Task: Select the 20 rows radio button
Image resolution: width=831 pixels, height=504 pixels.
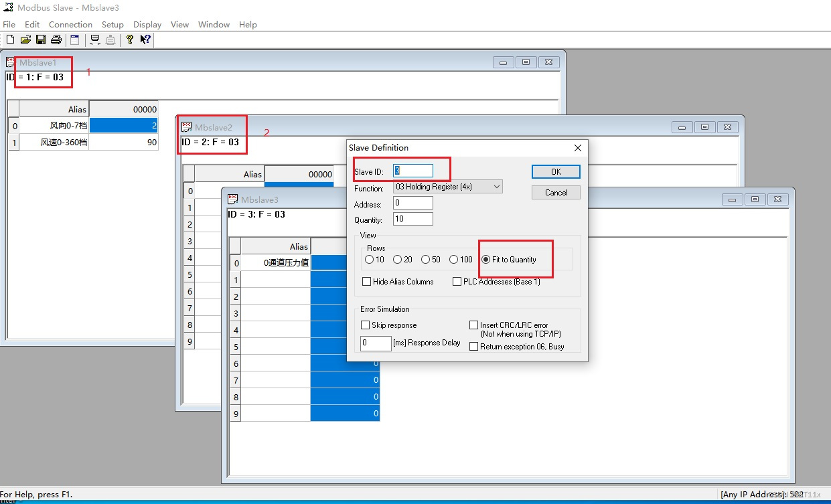Action: tap(397, 260)
